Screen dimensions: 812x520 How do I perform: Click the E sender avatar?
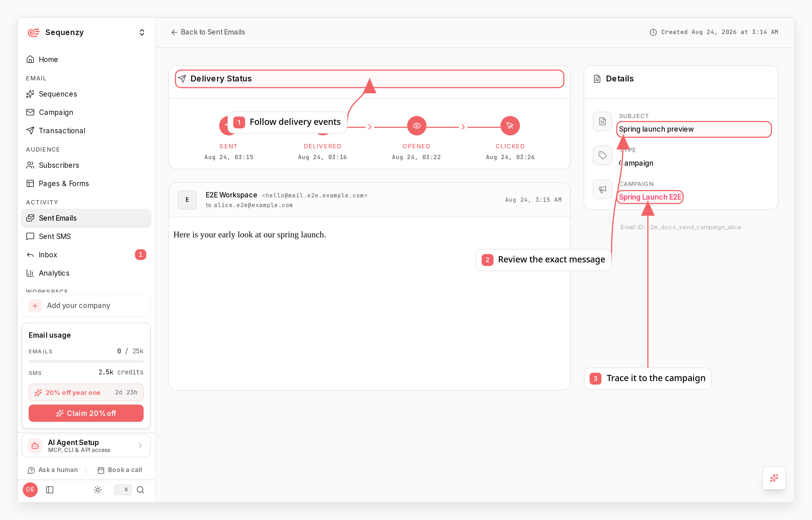pos(187,200)
